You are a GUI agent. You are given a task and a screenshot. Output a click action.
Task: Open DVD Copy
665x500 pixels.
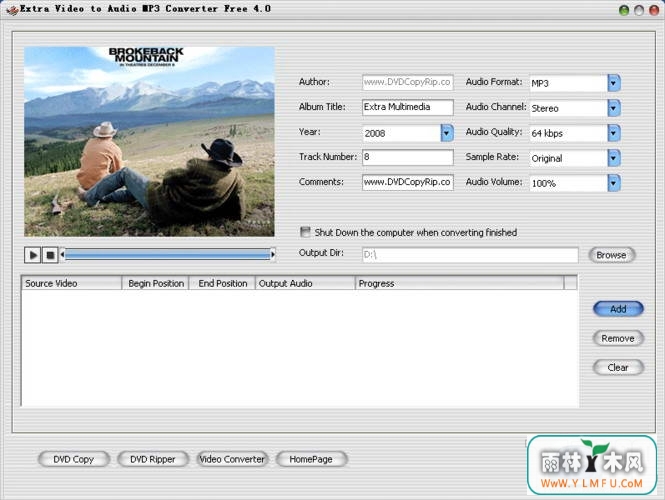coord(73,459)
